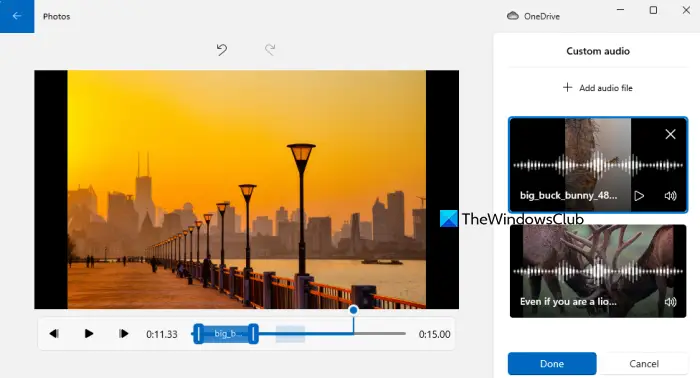Select the big_b audio segment on timeline
This screenshot has height=378, width=700.
tap(226, 333)
